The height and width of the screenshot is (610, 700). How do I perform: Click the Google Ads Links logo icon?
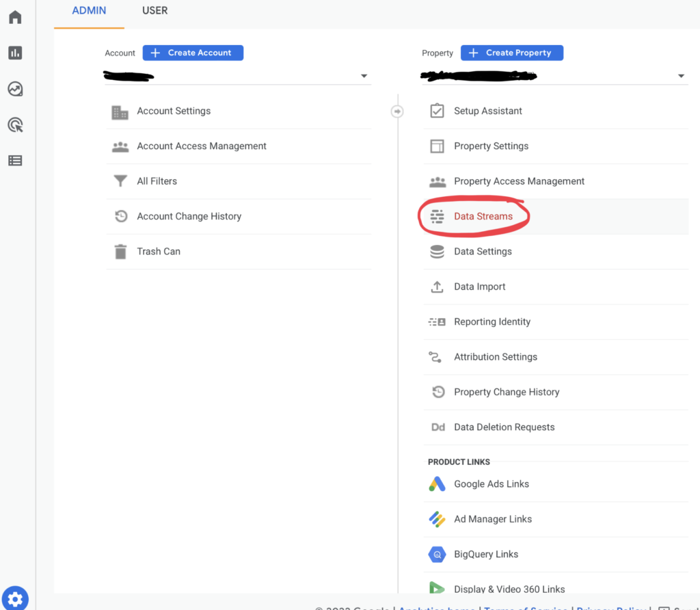point(437,484)
